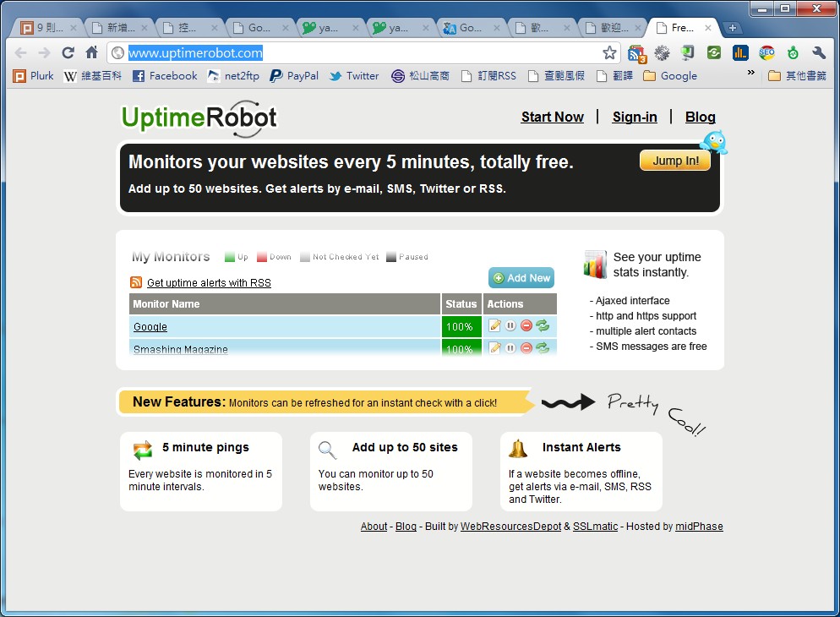Click the bar chart uptime stats icon
This screenshot has height=617, width=840.
595,265
